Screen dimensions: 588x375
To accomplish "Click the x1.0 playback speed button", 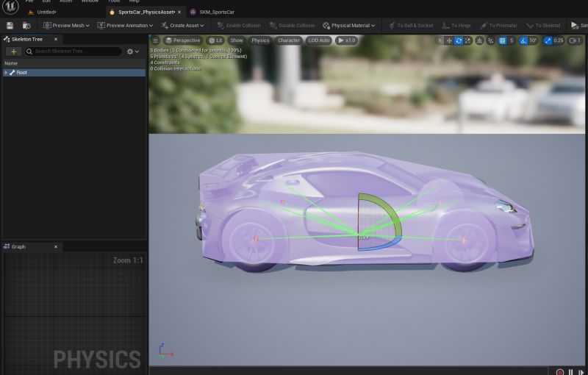I will (346, 40).
